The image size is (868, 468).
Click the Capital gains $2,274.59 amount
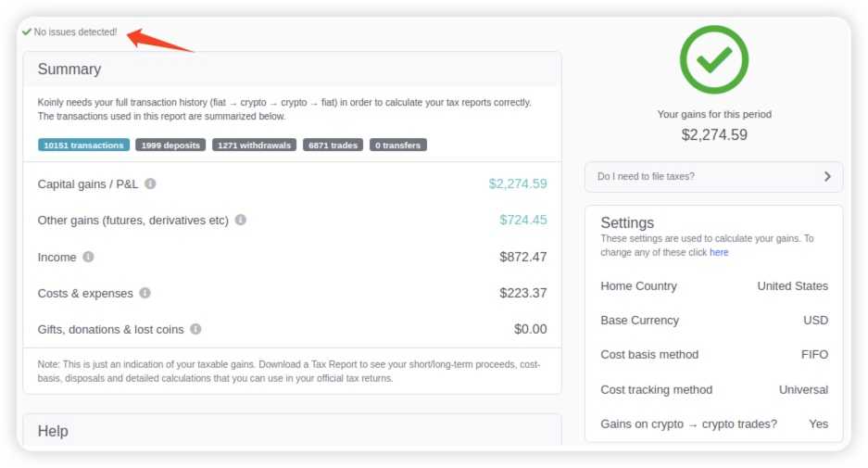click(x=517, y=183)
